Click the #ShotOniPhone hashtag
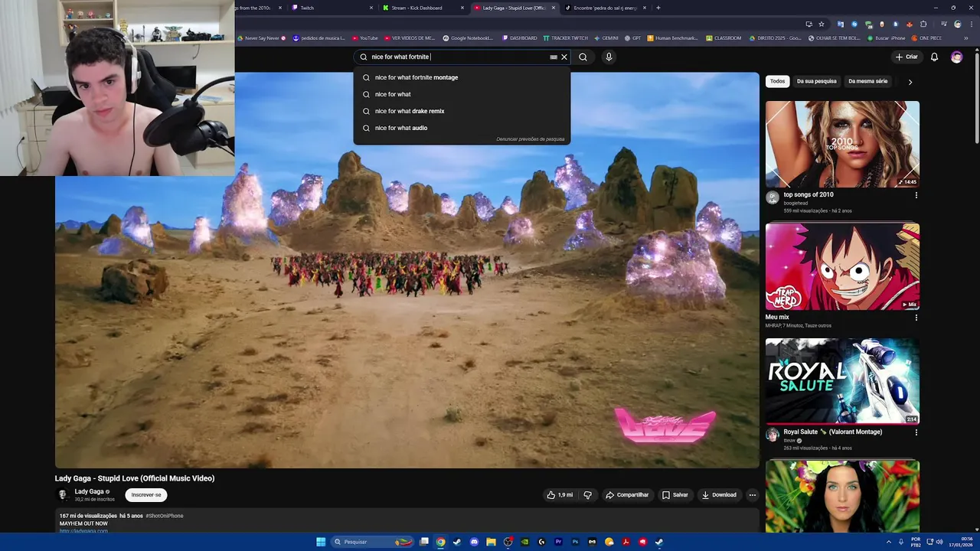 click(x=165, y=516)
